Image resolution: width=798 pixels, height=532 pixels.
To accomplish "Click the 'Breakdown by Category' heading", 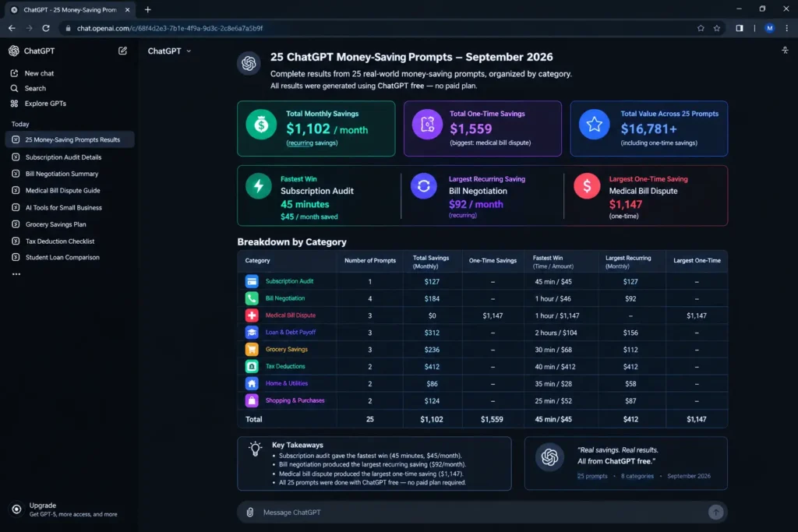I will 291,242.
